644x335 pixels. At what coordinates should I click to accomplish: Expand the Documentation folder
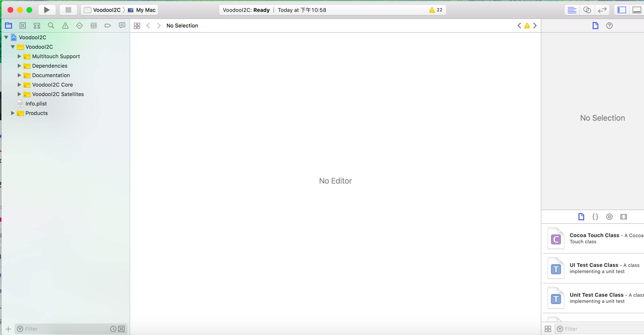(19, 75)
